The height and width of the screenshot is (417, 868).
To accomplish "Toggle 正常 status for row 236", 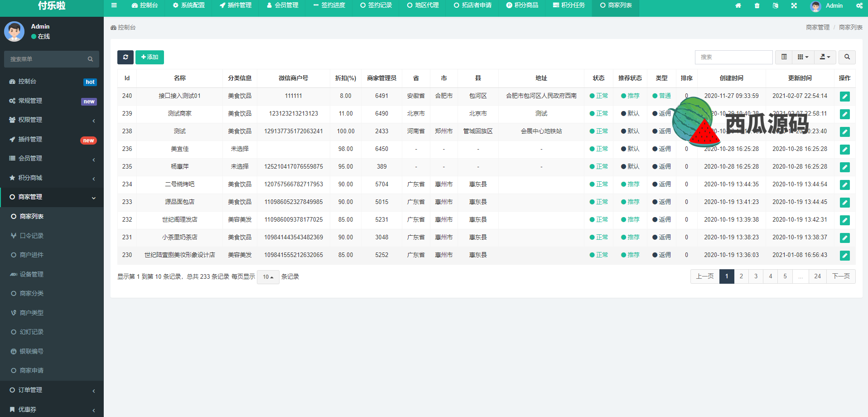I will pos(598,149).
